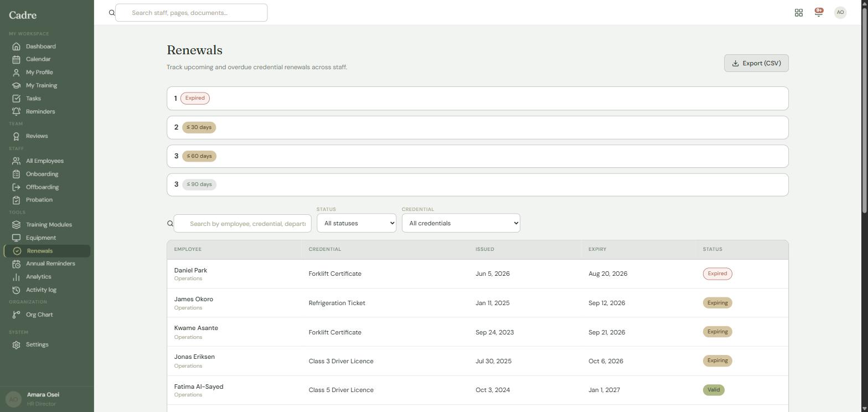Image resolution: width=868 pixels, height=412 pixels.
Task: Open the Calendar icon in sidebar
Action: 16,59
